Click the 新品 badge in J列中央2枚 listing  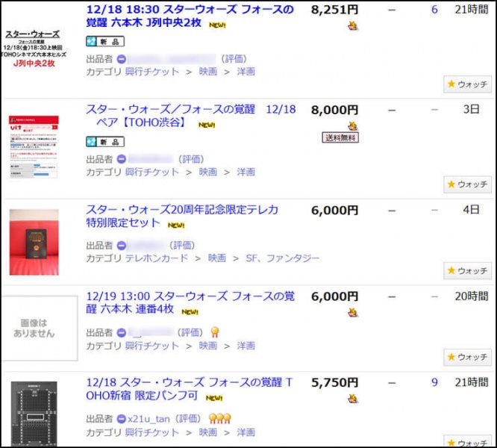tap(105, 42)
